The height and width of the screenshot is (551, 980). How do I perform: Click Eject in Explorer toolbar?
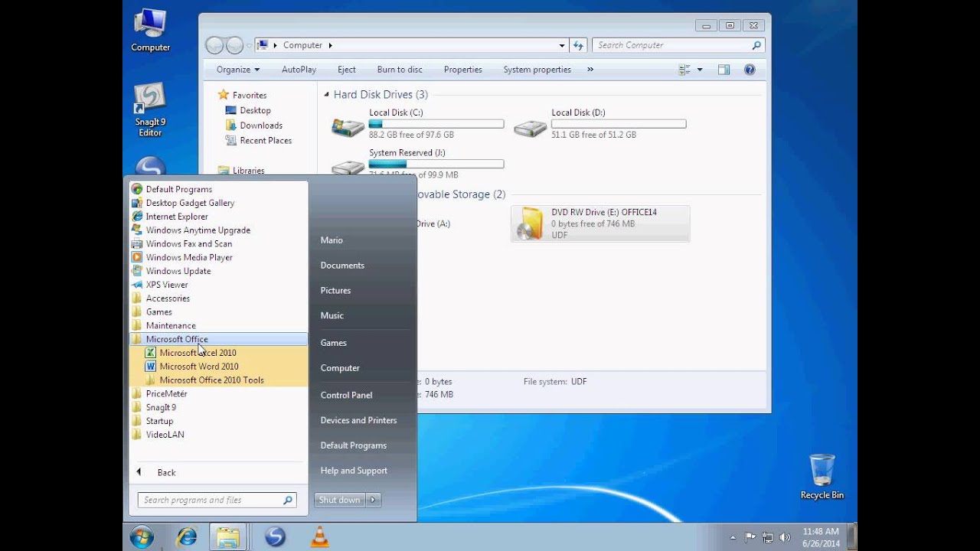[x=347, y=70]
